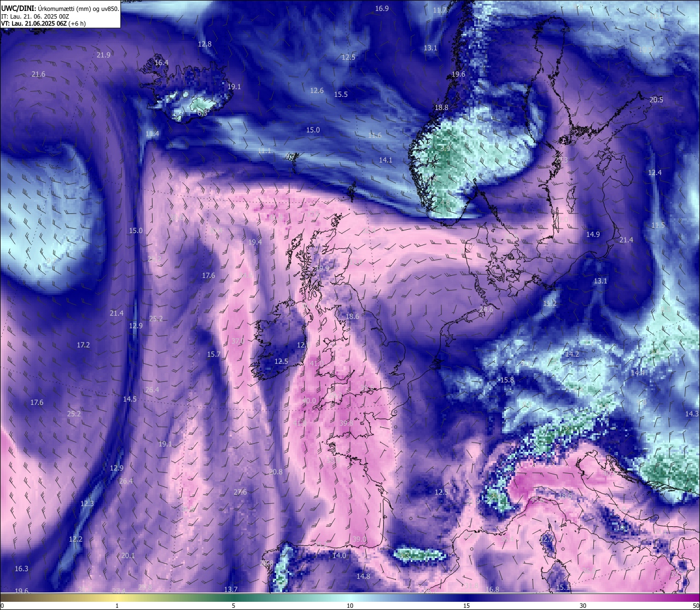Click the colour scale tick labelled 1
The height and width of the screenshot is (610, 700).
117,606
